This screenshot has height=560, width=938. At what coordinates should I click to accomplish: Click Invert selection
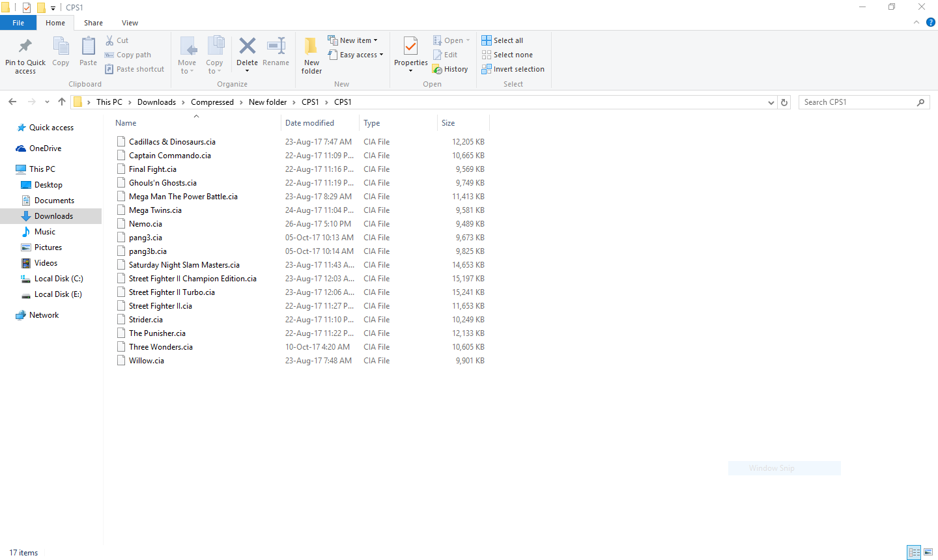[x=513, y=69]
